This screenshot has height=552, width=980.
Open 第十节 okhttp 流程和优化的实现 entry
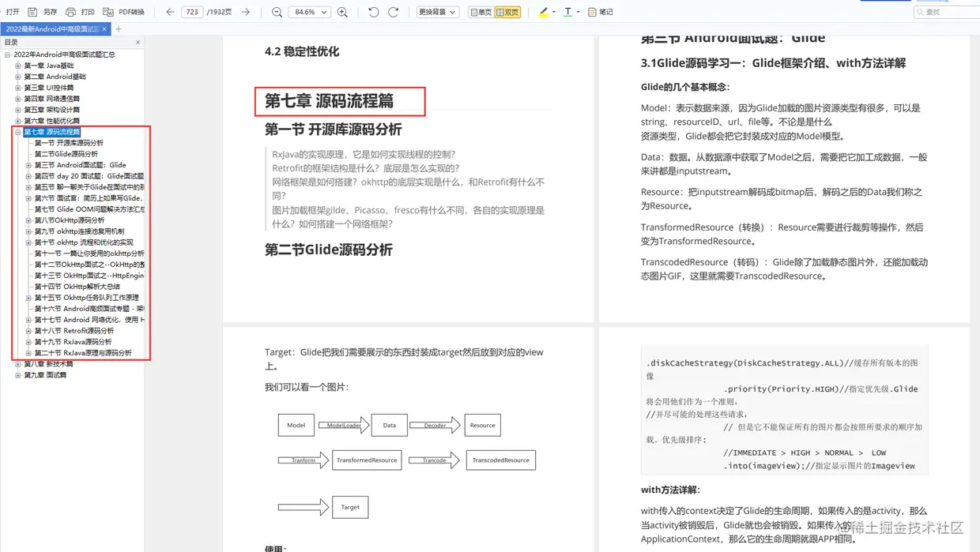pyautogui.click(x=84, y=242)
